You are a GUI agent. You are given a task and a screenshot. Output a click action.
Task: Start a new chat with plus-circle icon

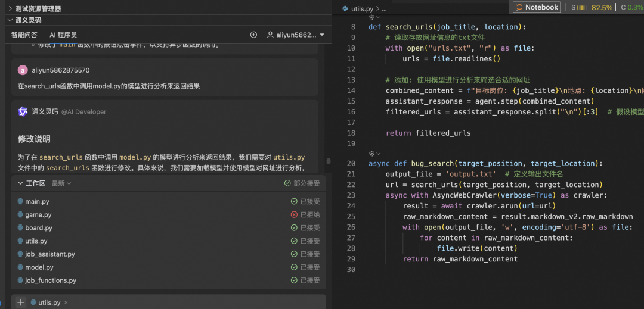point(253,35)
